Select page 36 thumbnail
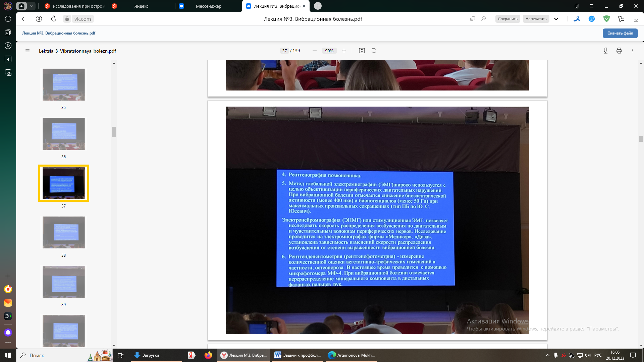The height and width of the screenshot is (362, 644). [x=64, y=134]
